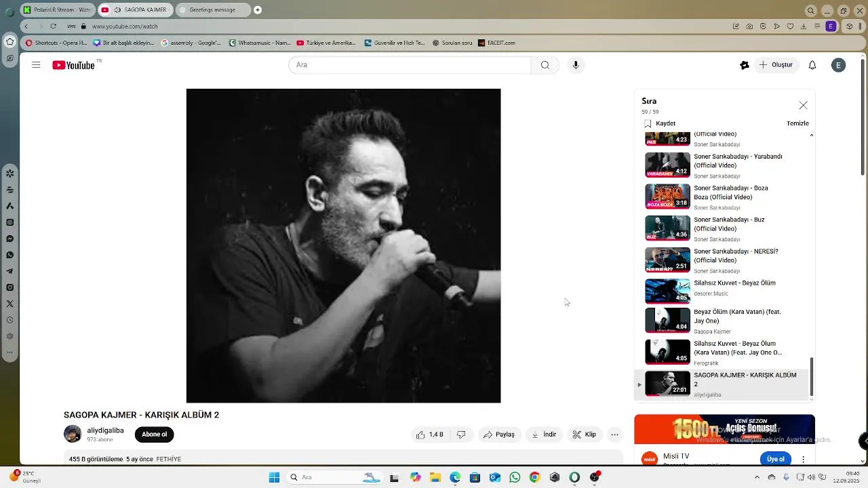Take a snapshot with the camera icon

749,26
